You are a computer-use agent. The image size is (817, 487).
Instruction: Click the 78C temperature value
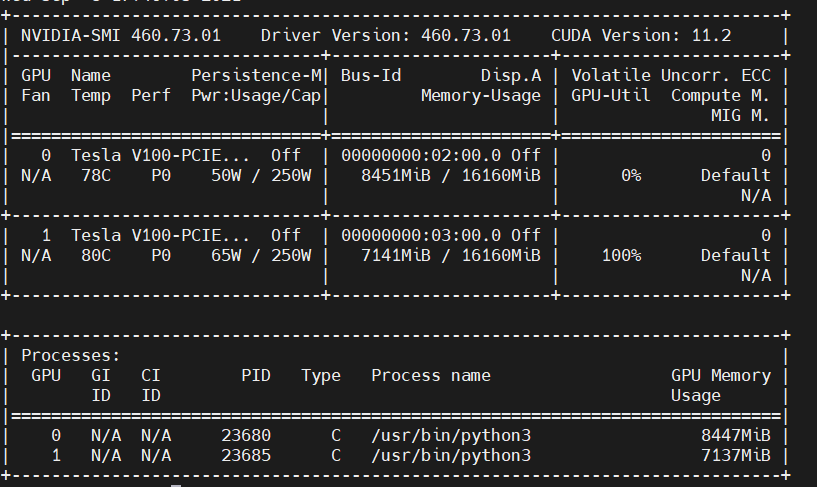coord(96,176)
